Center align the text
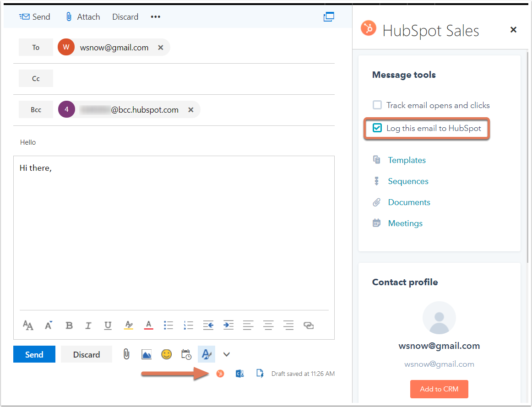 click(x=268, y=325)
